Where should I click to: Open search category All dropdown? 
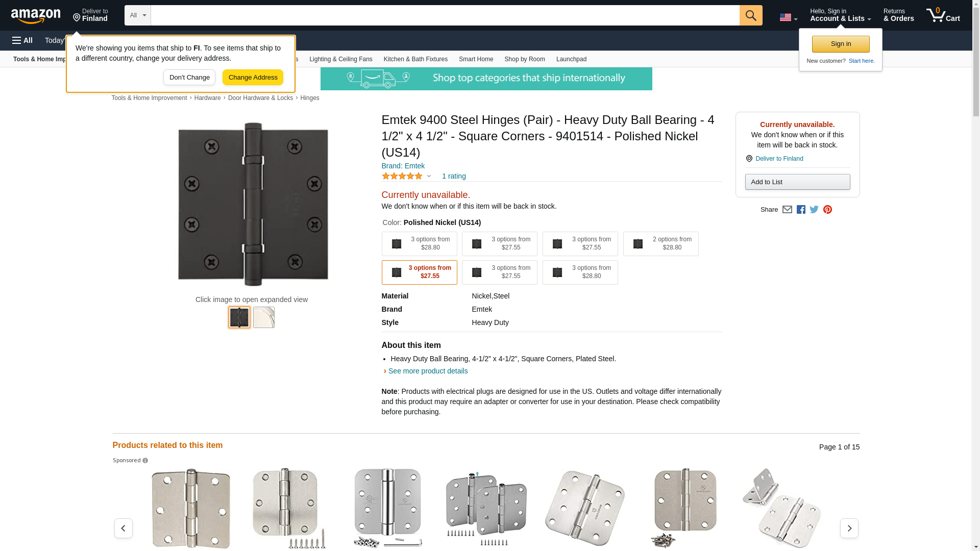pyautogui.click(x=137, y=15)
